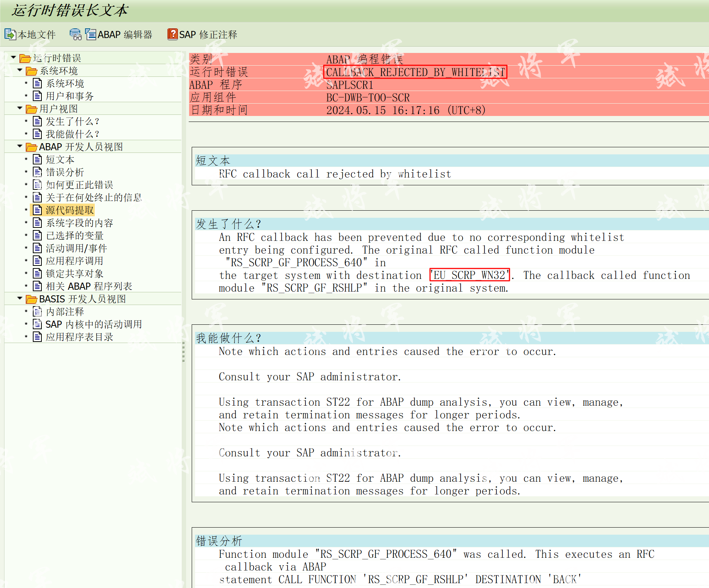
Task: Click the SAPLSCR1 program name
Action: point(349,85)
